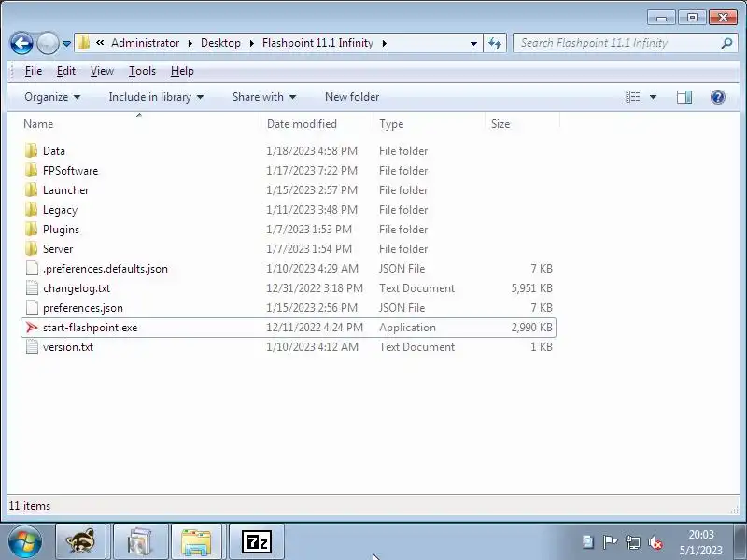Toggle the preview pane button
The image size is (747, 560).
[x=684, y=97]
